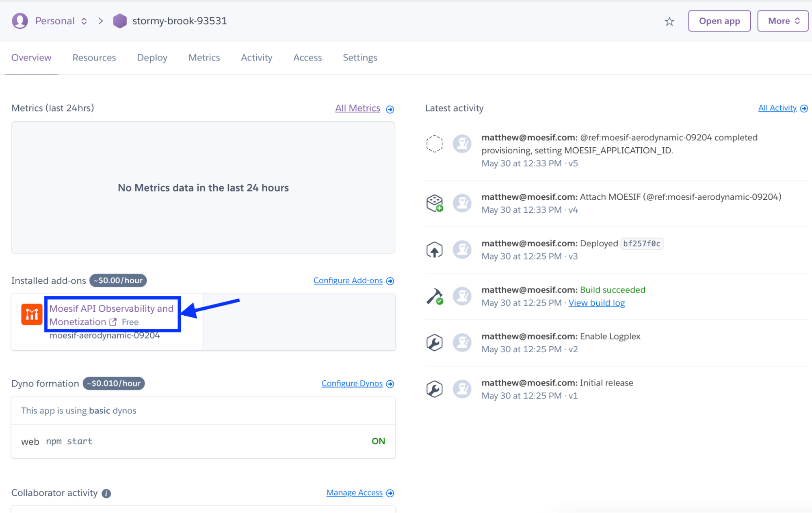This screenshot has height=513, width=812.
Task: Click the Enable Logplex wrench icon
Action: pos(434,343)
